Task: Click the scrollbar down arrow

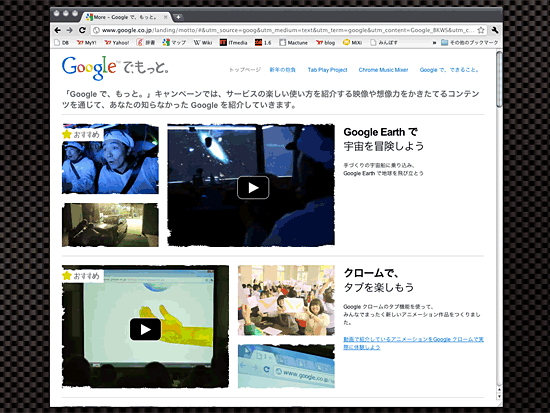Action: tap(499, 397)
